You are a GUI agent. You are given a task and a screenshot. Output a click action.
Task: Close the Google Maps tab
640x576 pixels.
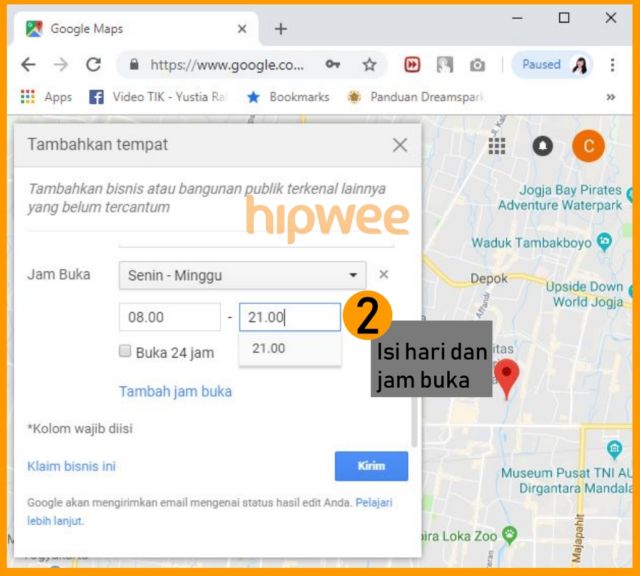(x=242, y=29)
